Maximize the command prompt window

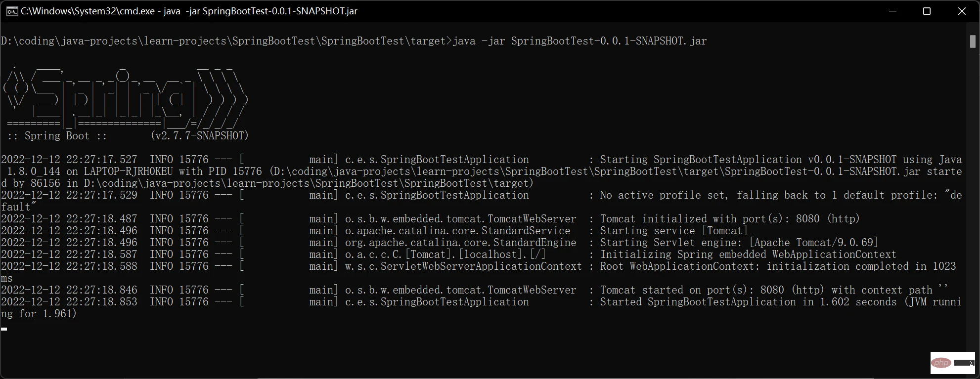[x=927, y=11]
